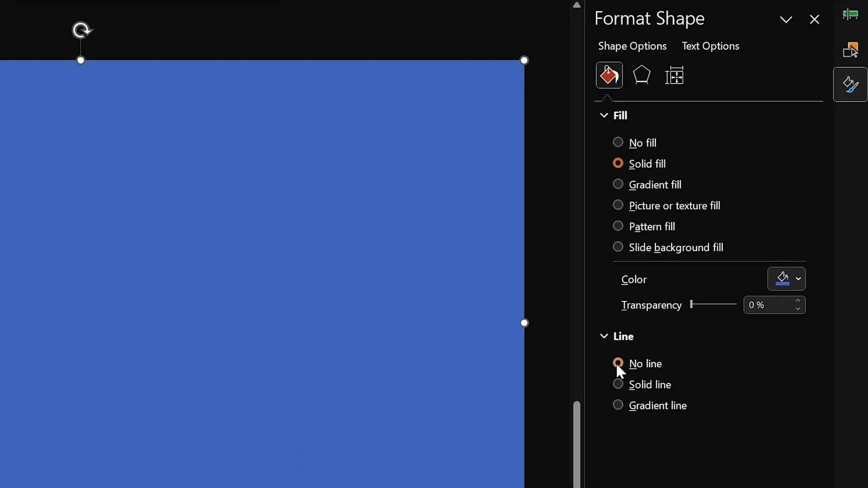This screenshot has width=868, height=488.
Task: Click the orange shape selection icon
Action: pos(850,50)
